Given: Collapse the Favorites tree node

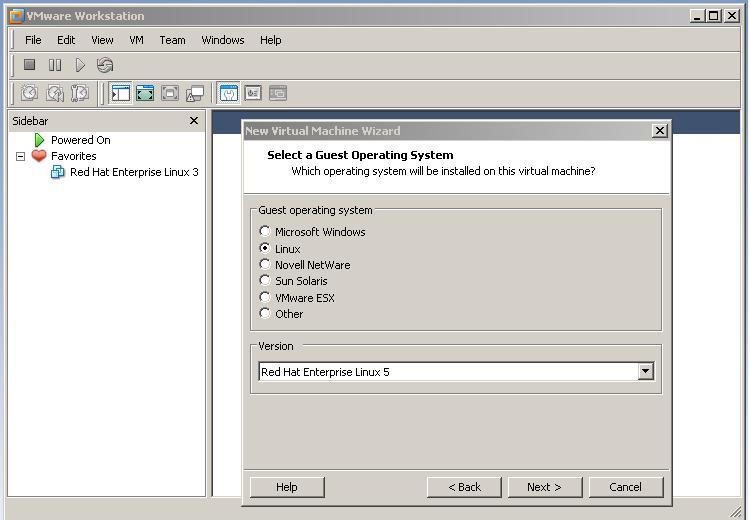Looking at the screenshot, I should 20,156.
